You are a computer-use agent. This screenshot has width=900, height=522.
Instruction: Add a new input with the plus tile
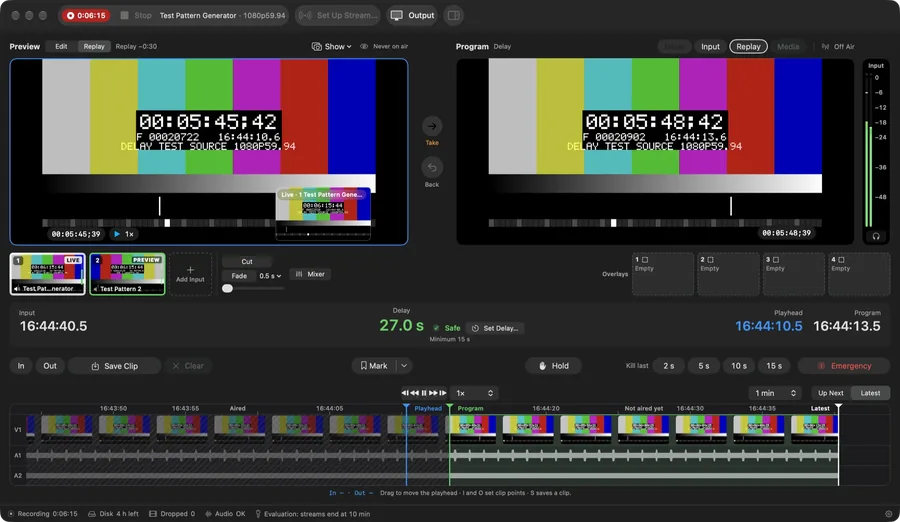tap(190, 274)
